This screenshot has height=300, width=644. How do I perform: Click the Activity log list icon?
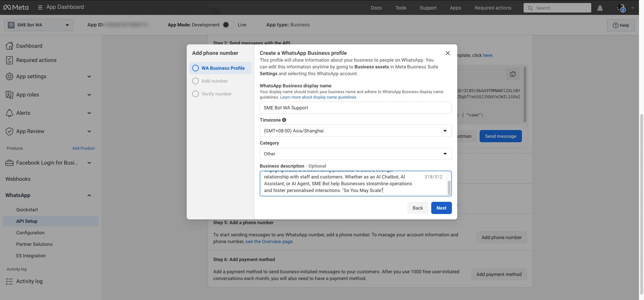[9, 281]
